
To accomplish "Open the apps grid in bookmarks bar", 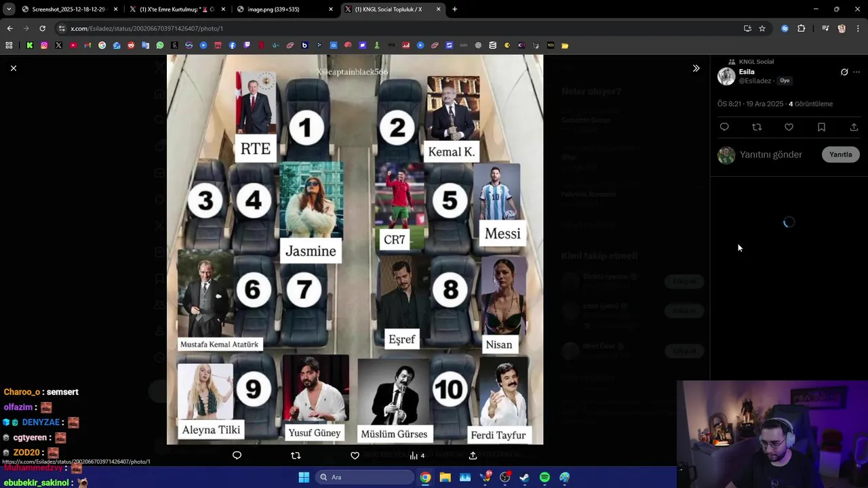I will [9, 45].
